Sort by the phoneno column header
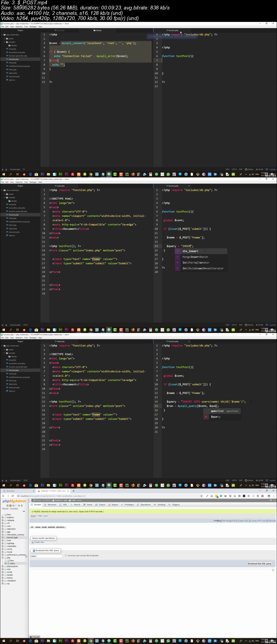The width and height of the screenshot is (277, 644). (x=60, y=527)
